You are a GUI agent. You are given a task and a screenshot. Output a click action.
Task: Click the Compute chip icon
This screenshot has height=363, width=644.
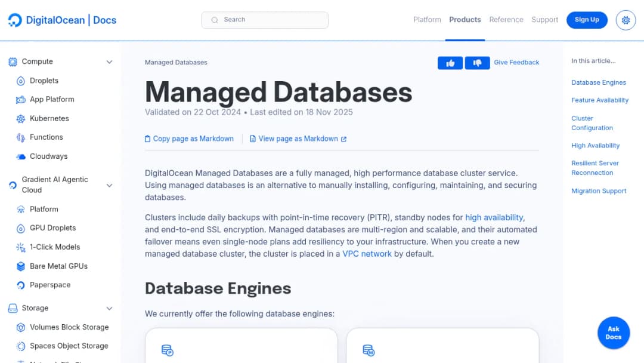click(x=13, y=61)
